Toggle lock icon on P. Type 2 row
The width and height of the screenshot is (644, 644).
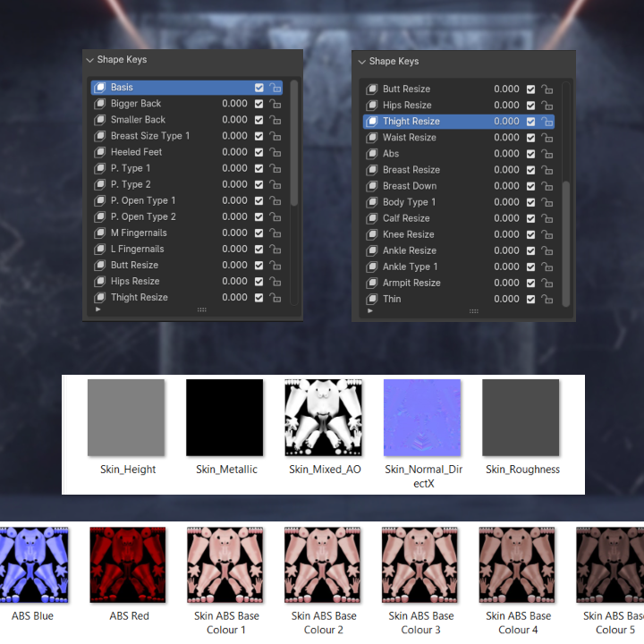coord(275,184)
